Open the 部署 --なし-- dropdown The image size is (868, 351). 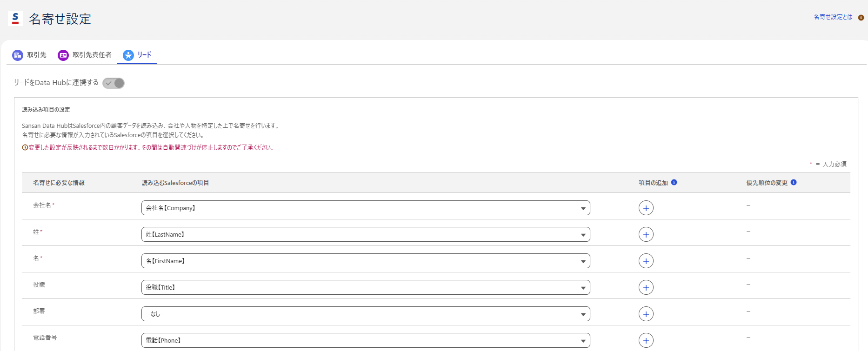366,314
